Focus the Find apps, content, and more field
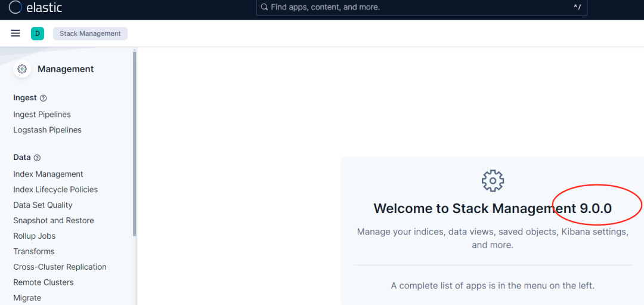 [x=422, y=7]
